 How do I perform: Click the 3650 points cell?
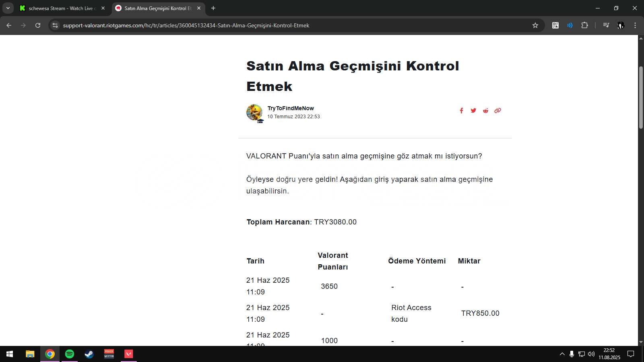coord(329,286)
